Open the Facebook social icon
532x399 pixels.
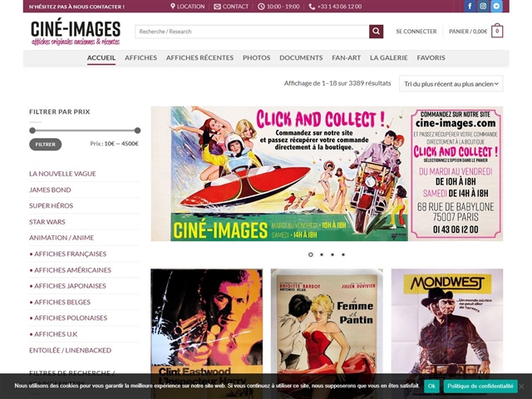pos(470,6)
